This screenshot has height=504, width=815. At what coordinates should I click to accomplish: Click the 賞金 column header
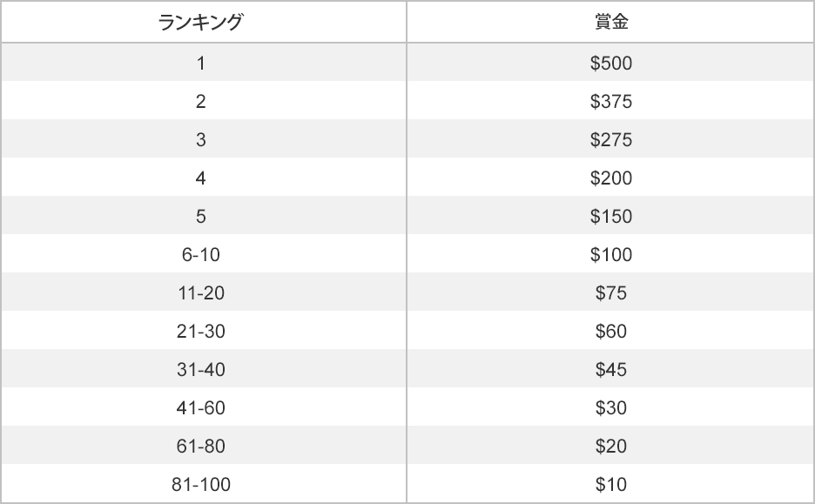(x=611, y=22)
